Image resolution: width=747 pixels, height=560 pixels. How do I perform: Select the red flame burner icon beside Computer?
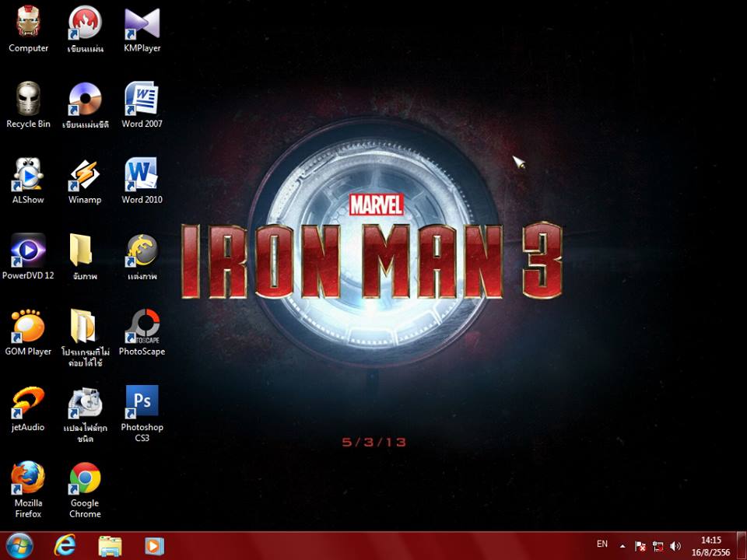click(85, 29)
